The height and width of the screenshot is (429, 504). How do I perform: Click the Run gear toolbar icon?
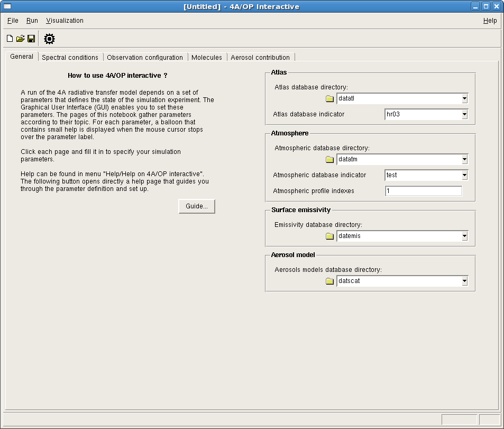(x=49, y=39)
